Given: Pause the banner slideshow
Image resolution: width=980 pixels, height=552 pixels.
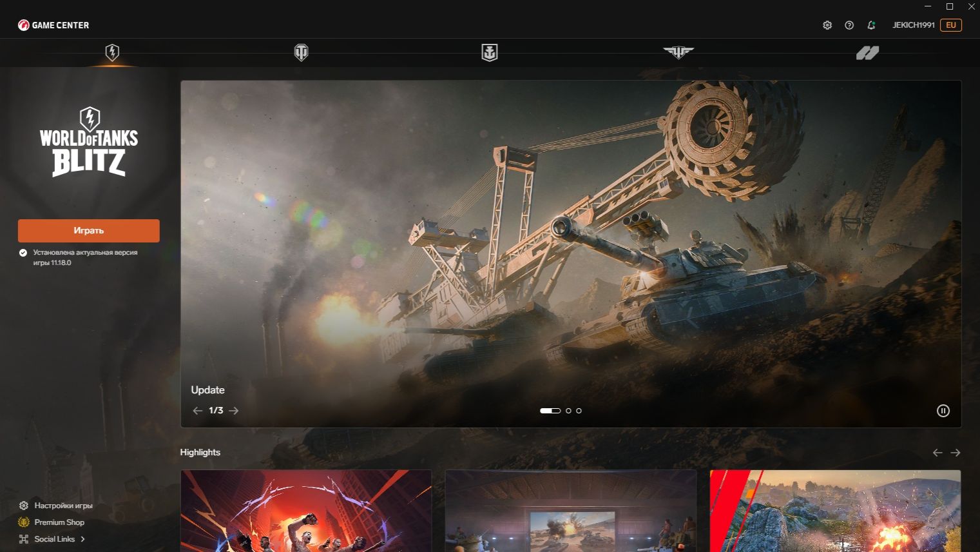Looking at the screenshot, I should [943, 411].
